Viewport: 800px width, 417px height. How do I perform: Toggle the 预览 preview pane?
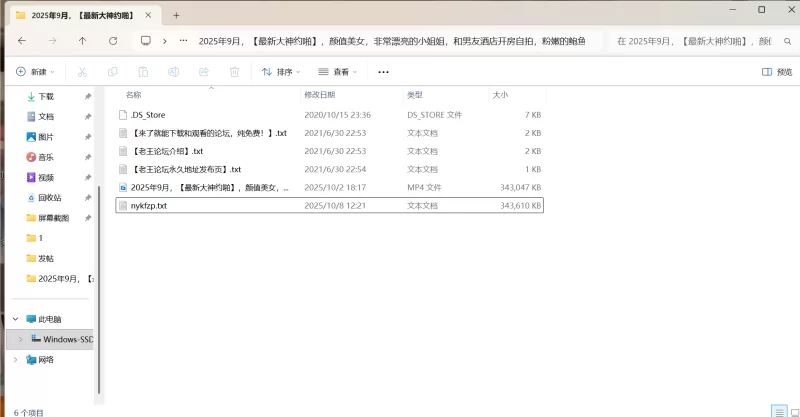coord(777,72)
